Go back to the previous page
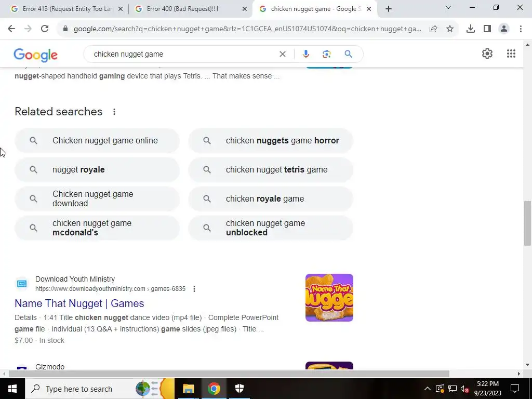 tap(11, 29)
